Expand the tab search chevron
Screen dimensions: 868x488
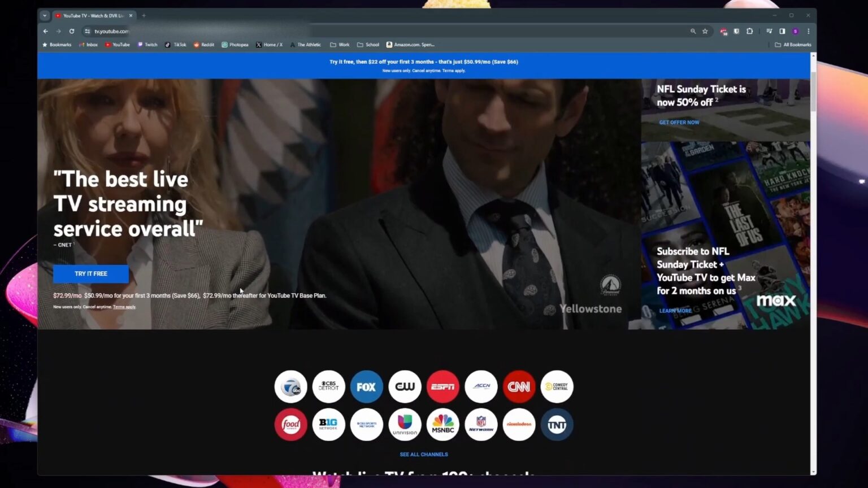pyautogui.click(x=45, y=15)
